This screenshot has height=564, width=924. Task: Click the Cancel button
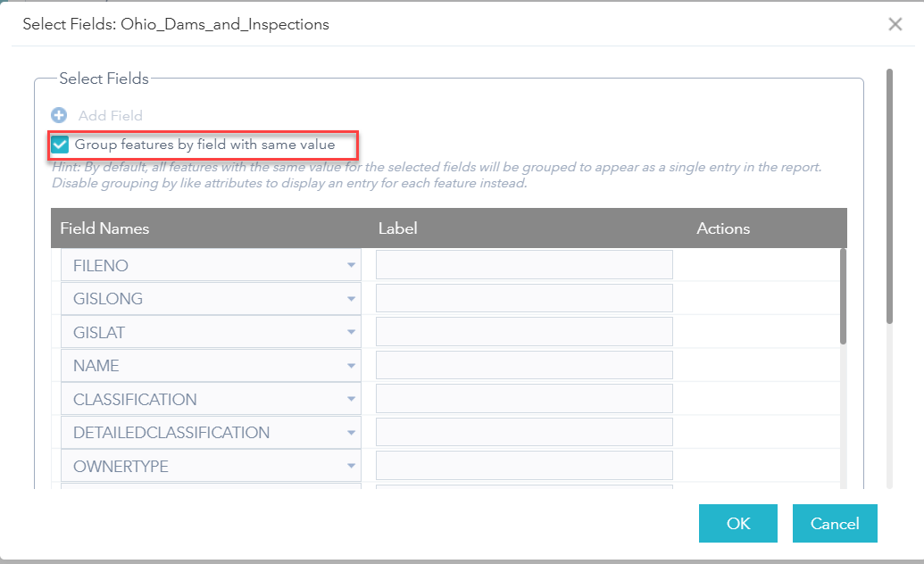[x=834, y=523]
